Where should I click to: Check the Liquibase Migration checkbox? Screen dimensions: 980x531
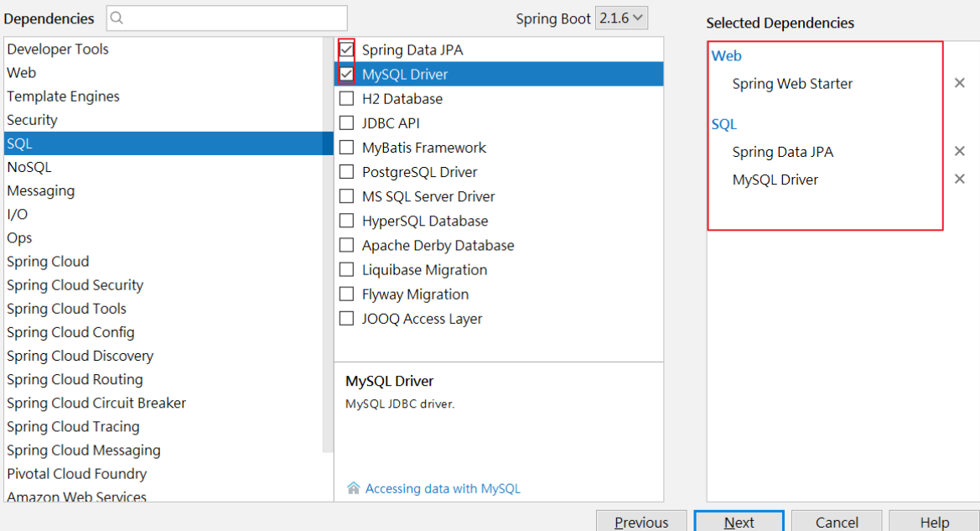346,269
